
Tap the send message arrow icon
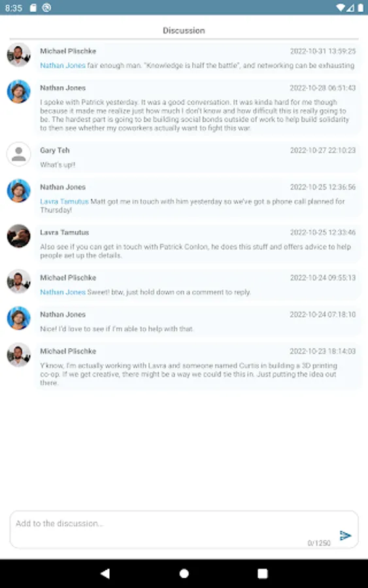point(345,535)
